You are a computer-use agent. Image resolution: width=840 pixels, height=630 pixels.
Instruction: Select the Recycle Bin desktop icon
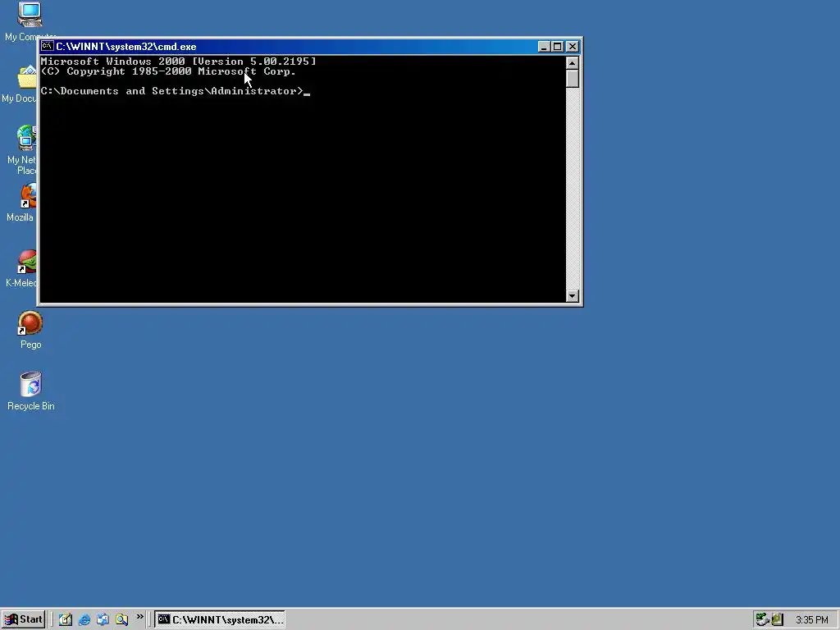(x=30, y=391)
